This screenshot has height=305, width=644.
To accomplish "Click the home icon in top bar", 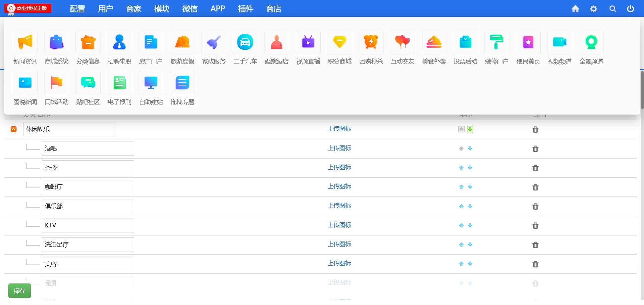I will click(575, 9).
